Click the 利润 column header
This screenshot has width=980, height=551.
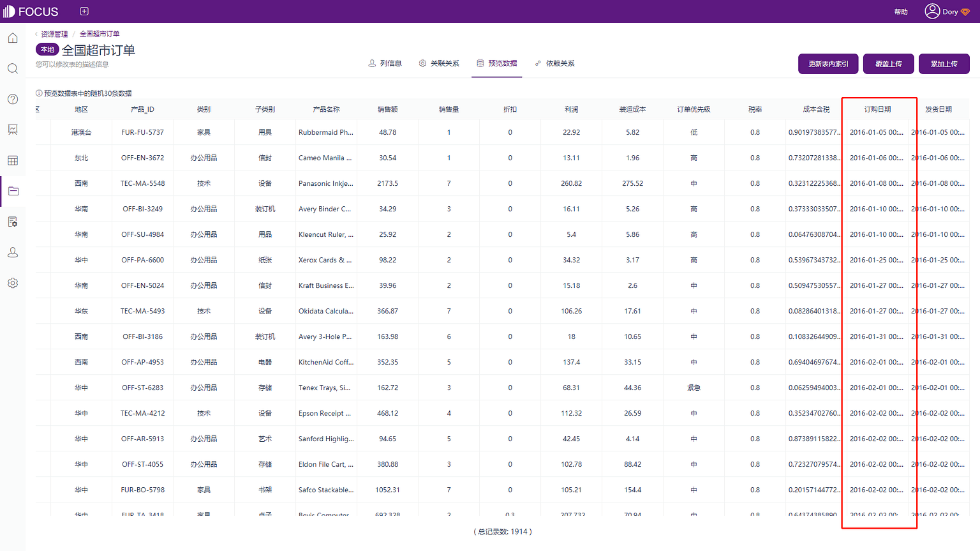pyautogui.click(x=571, y=109)
